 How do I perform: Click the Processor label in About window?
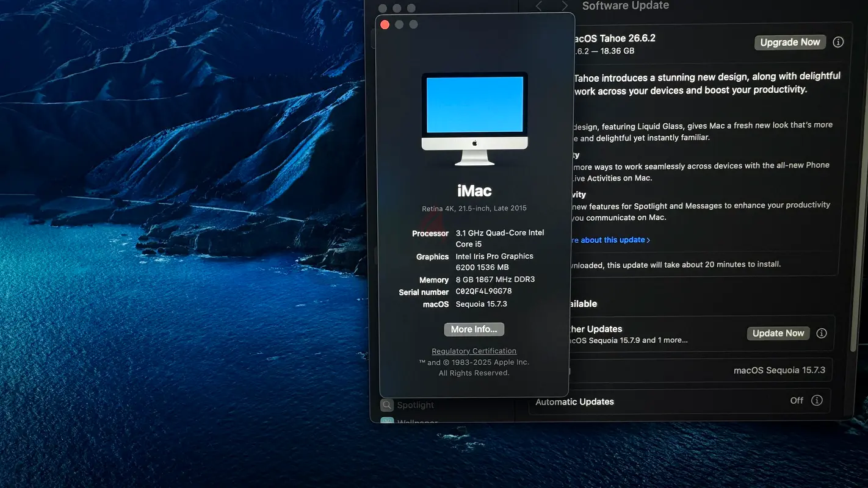430,234
